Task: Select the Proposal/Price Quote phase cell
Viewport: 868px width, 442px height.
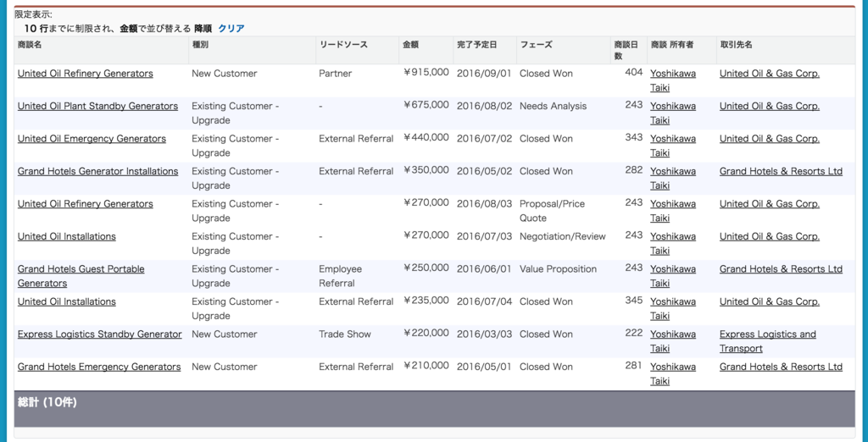Action: click(552, 212)
